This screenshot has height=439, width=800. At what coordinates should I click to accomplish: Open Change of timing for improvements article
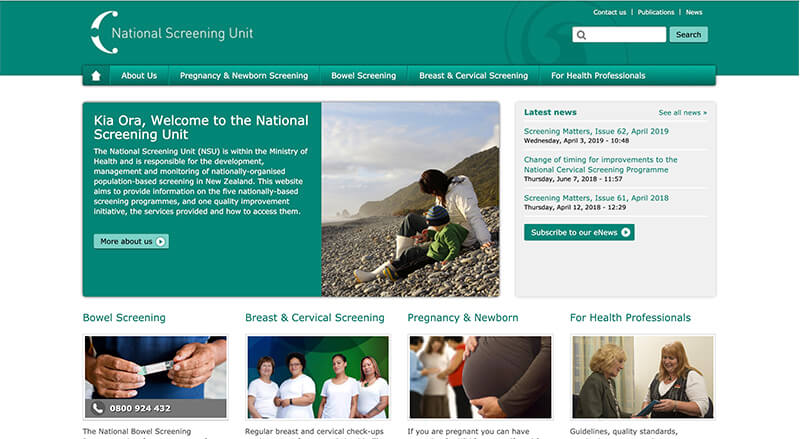coord(601,164)
